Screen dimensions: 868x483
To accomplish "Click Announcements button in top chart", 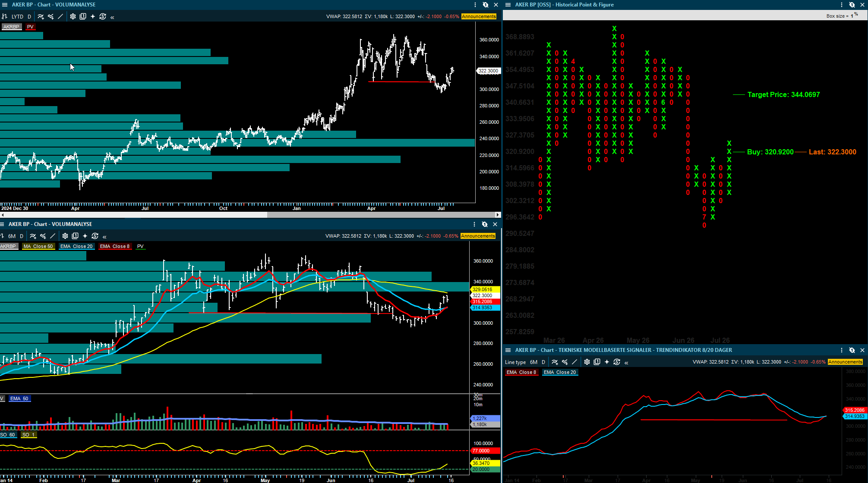I will 479,16.
